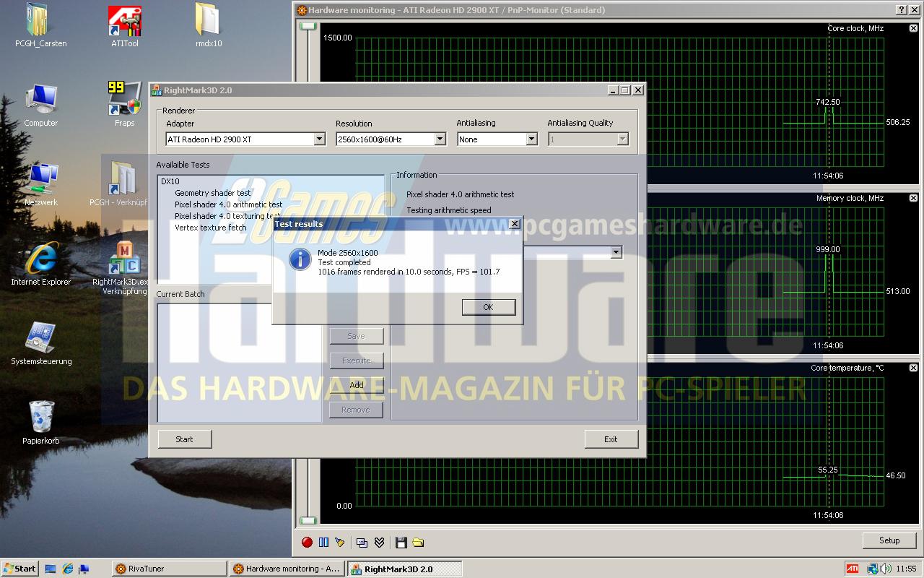Click the detach windows icon in monitoring toolbar

click(362, 542)
